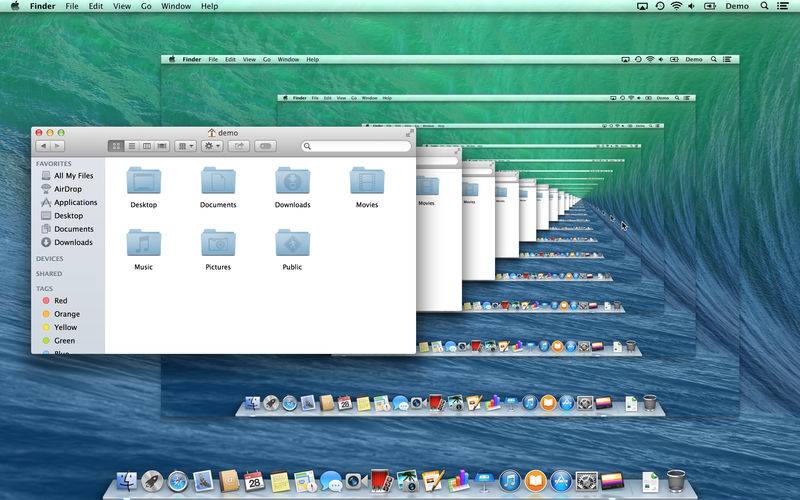Open Contacts book icon in bottom Dock
This screenshot has height=500, width=800.
pos(229,481)
